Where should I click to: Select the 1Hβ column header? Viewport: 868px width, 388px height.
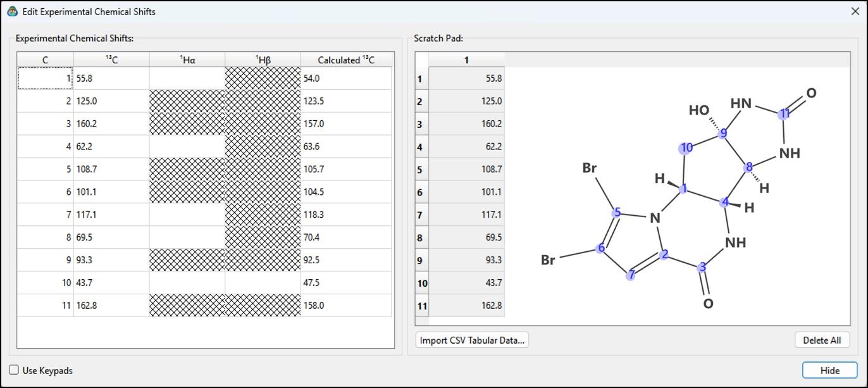263,60
